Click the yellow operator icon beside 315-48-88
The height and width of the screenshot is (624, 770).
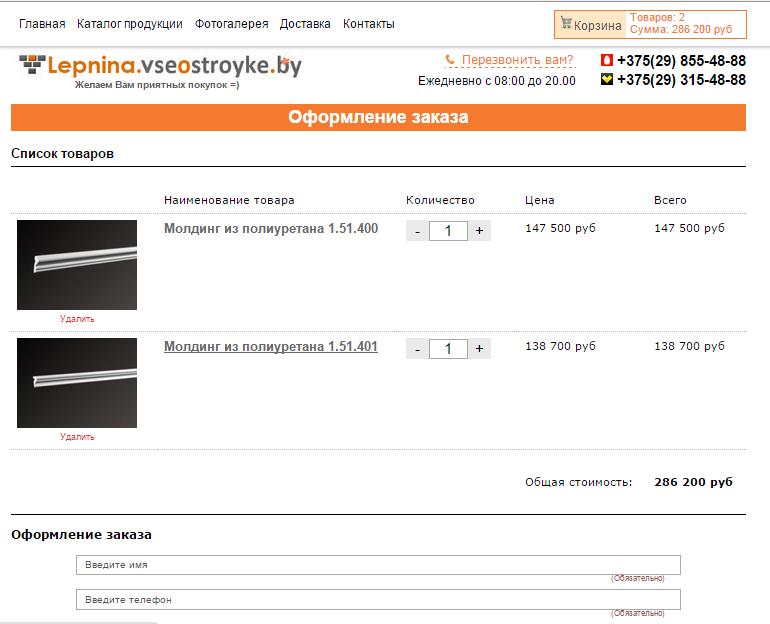[607, 79]
